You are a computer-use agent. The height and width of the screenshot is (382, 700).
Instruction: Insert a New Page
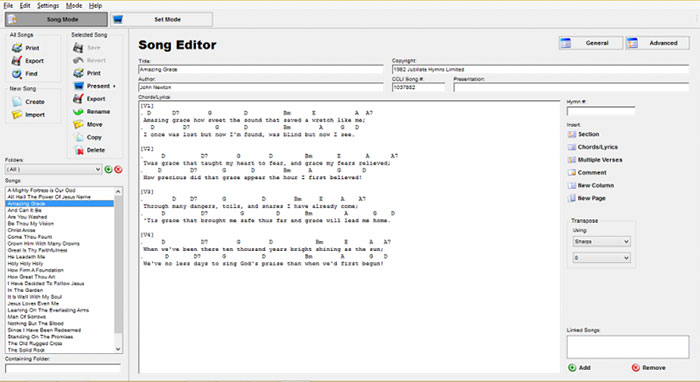pos(587,198)
